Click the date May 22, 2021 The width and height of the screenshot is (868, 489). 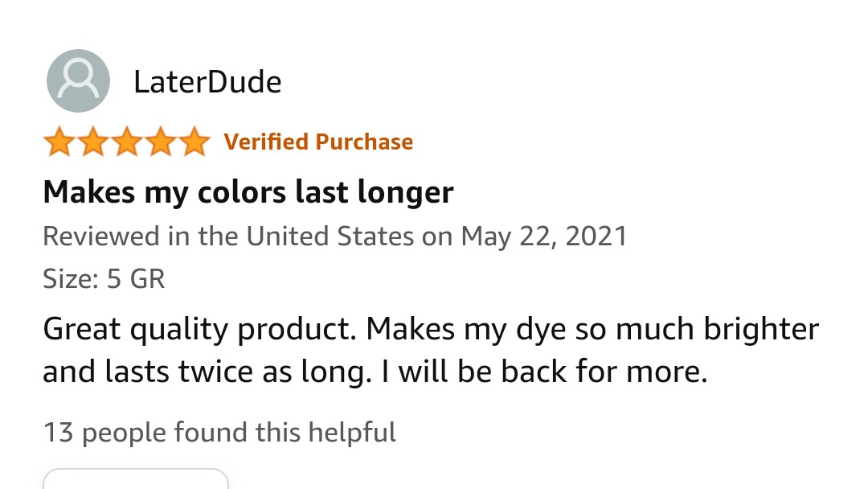point(543,236)
